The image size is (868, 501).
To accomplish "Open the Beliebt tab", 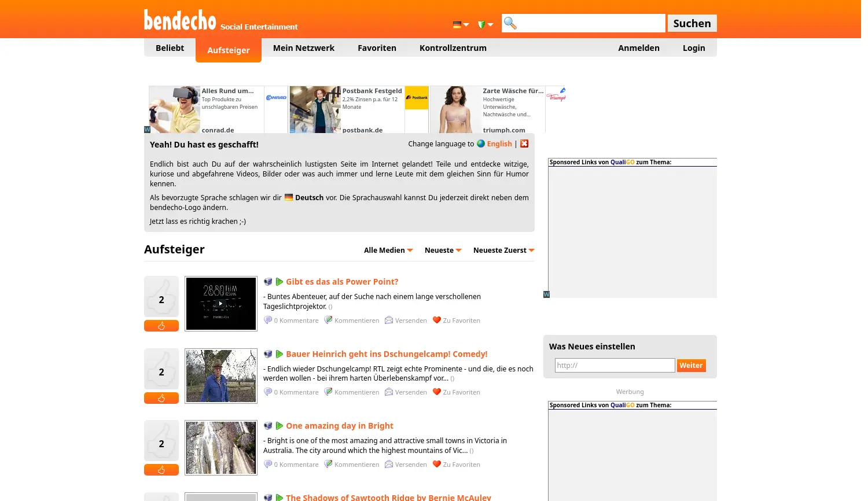I will [x=170, y=48].
